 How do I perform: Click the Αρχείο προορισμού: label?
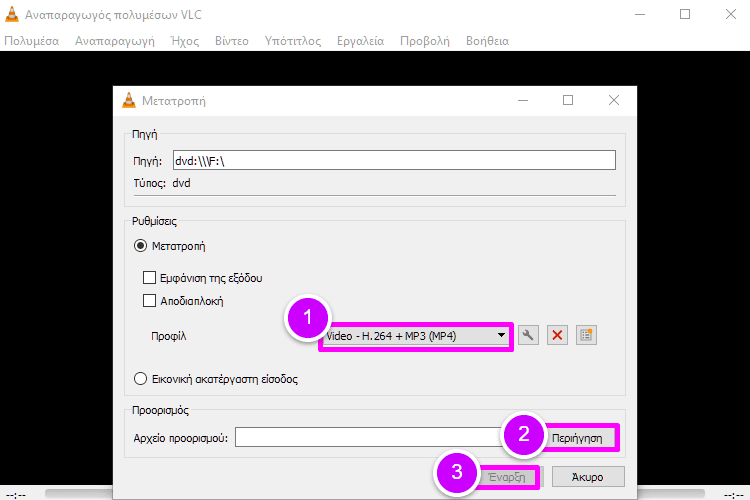(x=181, y=438)
